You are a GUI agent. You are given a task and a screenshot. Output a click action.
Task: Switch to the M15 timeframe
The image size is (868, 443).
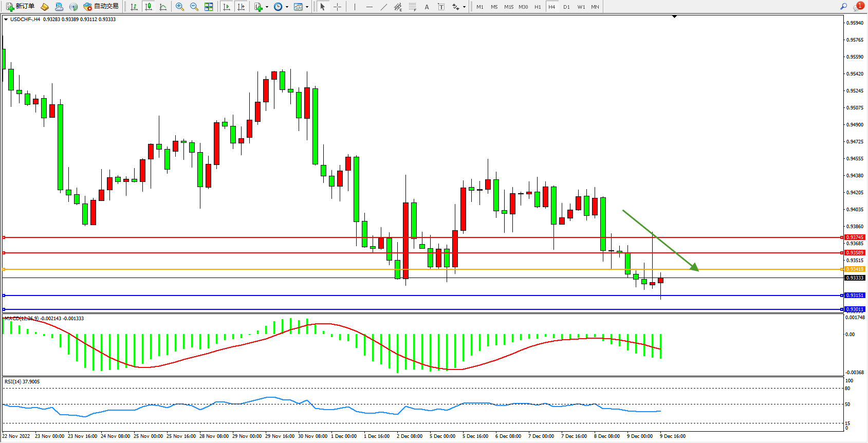pos(509,7)
